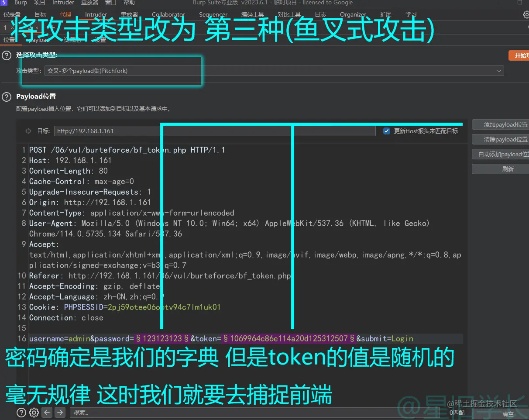529x420 pixels.
Task: Click the Upgrade-Insecure-Requests: 1 line
Action: click(x=90, y=192)
